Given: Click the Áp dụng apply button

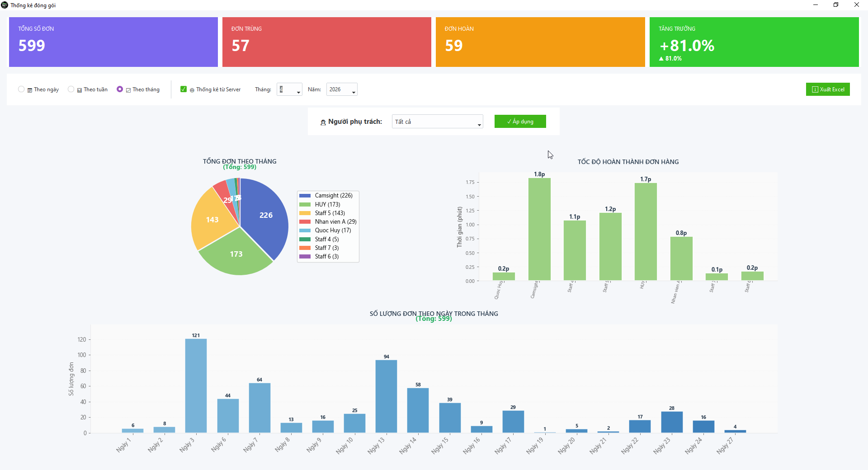Looking at the screenshot, I should pyautogui.click(x=520, y=122).
